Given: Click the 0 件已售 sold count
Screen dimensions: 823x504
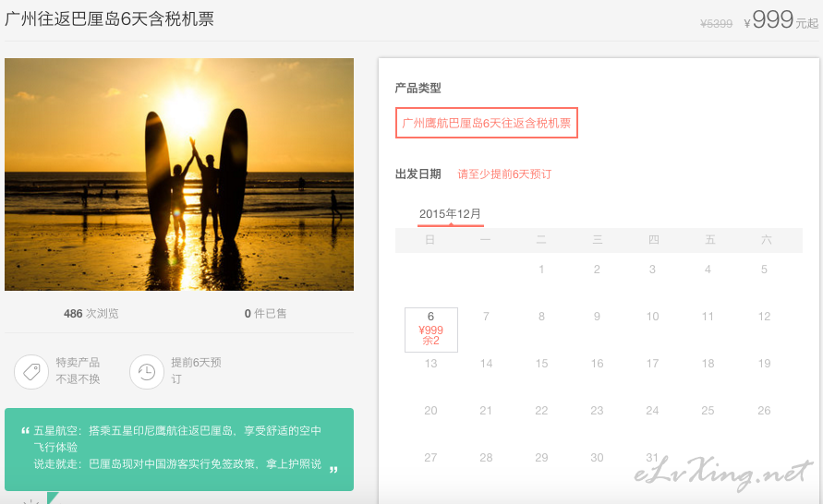Looking at the screenshot, I should coord(266,314).
